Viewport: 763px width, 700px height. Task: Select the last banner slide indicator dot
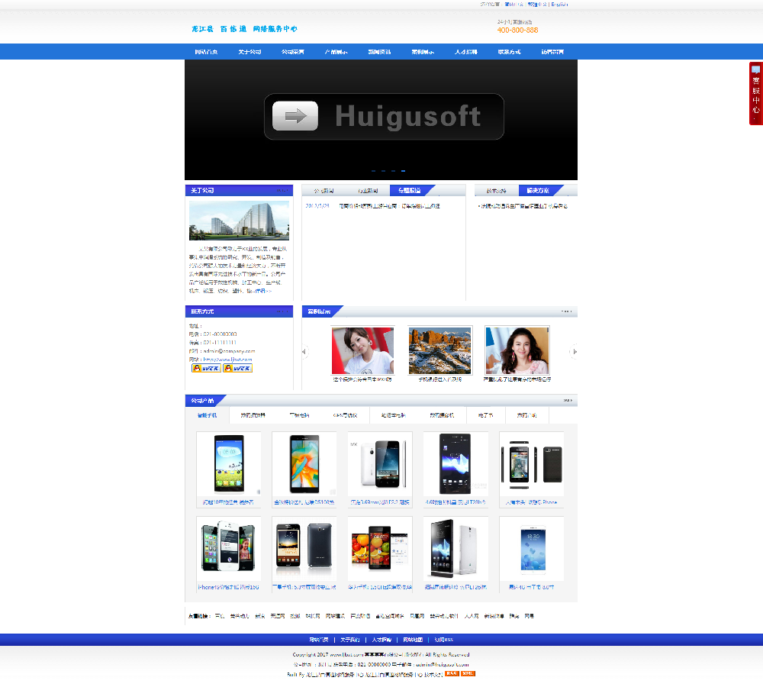(403, 171)
